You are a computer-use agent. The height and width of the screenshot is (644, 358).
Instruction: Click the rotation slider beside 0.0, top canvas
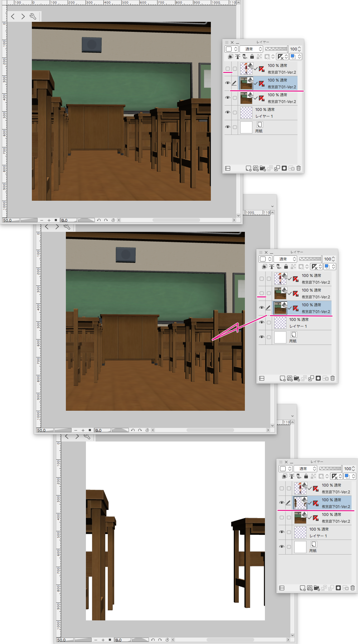[x=86, y=220]
